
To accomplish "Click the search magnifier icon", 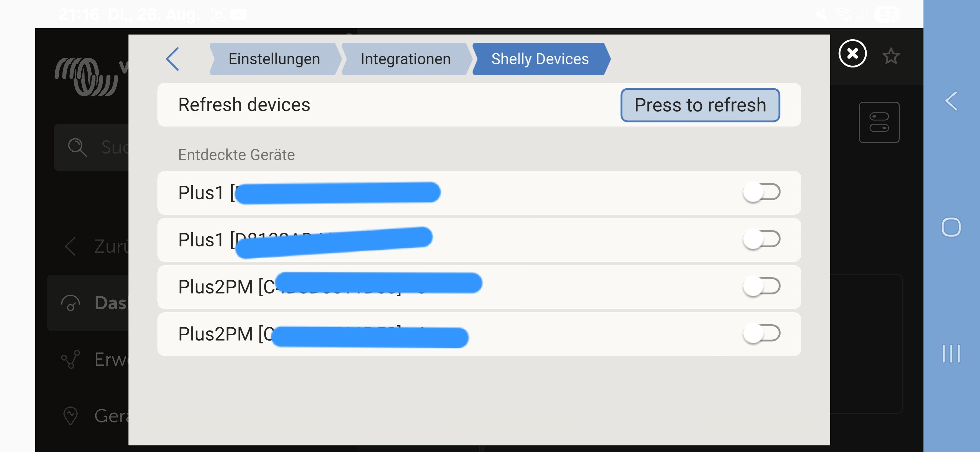I will point(77,147).
